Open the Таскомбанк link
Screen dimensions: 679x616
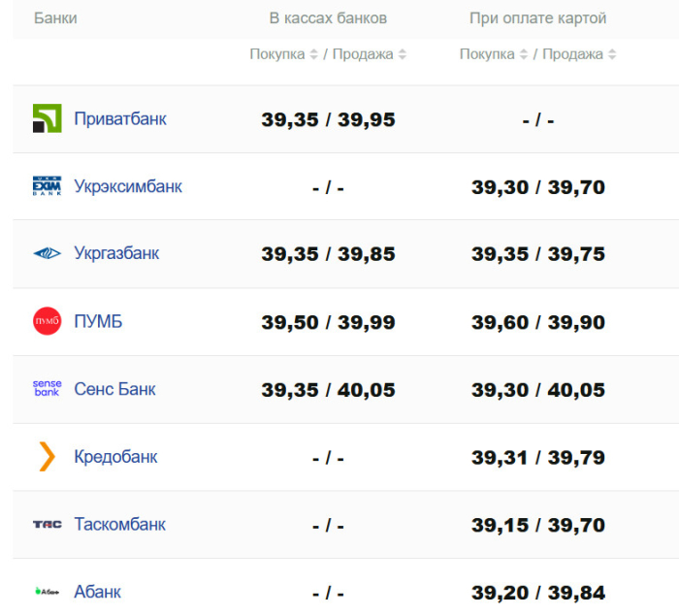coord(119,524)
